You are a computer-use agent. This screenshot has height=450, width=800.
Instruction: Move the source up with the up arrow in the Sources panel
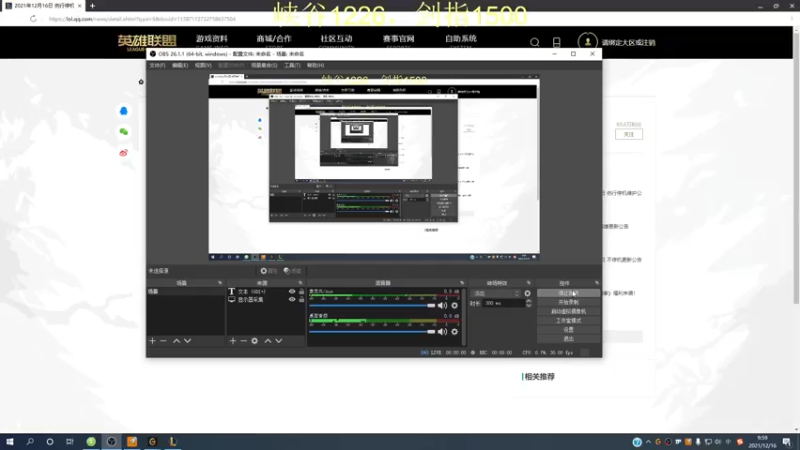point(267,341)
